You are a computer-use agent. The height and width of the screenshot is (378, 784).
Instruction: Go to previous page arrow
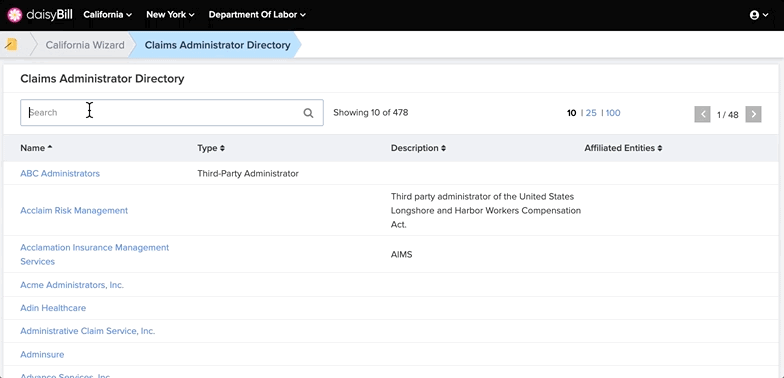(x=702, y=114)
